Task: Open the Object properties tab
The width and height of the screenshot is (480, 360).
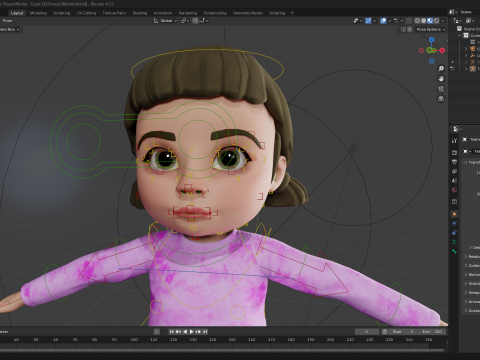Action: point(454,214)
